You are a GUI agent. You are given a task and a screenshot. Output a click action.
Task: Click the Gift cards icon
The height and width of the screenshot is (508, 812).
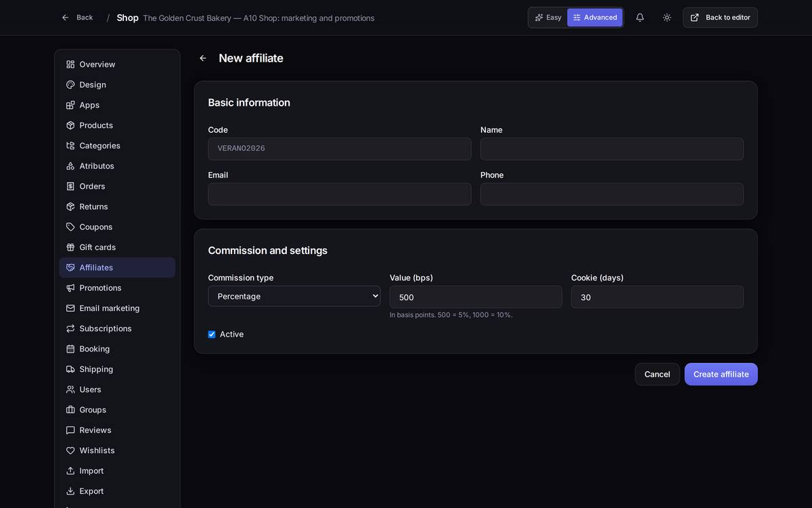70,247
